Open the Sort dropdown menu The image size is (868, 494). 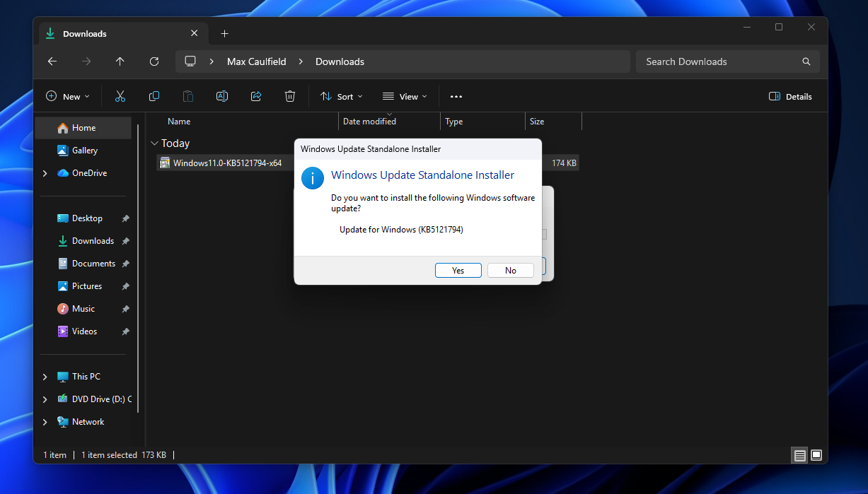(x=342, y=96)
